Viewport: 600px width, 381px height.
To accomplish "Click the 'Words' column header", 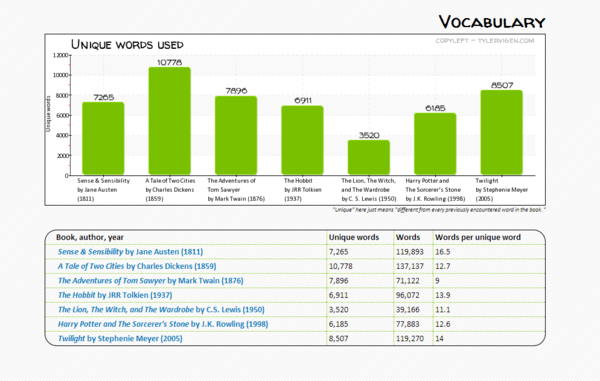I will pos(408,237).
